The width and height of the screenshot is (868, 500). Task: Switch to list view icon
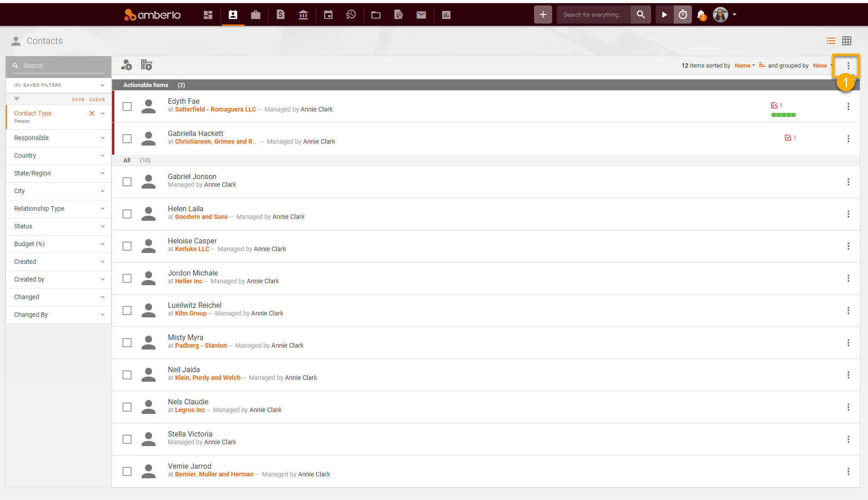831,41
